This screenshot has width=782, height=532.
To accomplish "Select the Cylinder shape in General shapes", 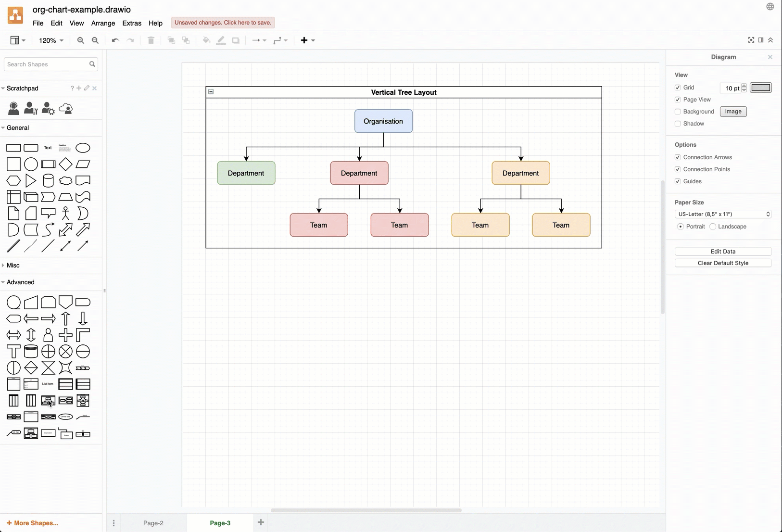I will (x=48, y=180).
